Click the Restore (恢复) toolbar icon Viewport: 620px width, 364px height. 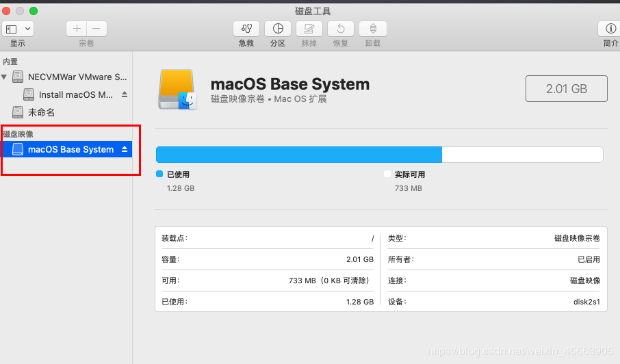click(x=341, y=29)
